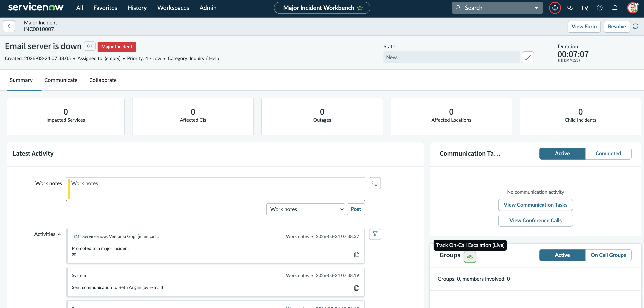
Task: Favorite the Major Incident Workbench star
Action: tap(360, 8)
